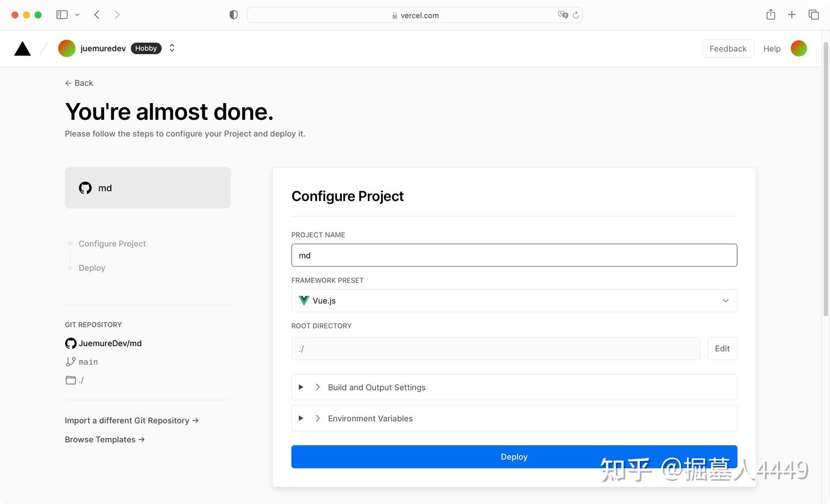
Task: Open a new tab with plus icon
Action: 792,15
